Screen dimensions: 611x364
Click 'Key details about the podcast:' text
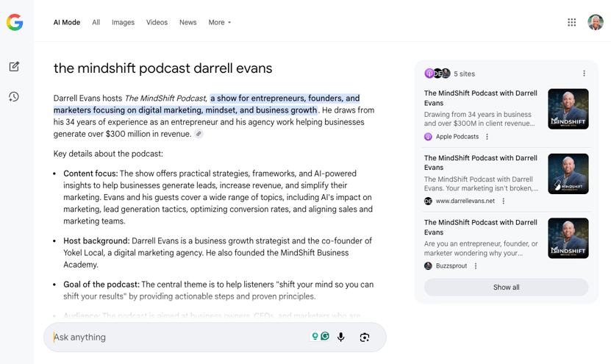point(108,154)
